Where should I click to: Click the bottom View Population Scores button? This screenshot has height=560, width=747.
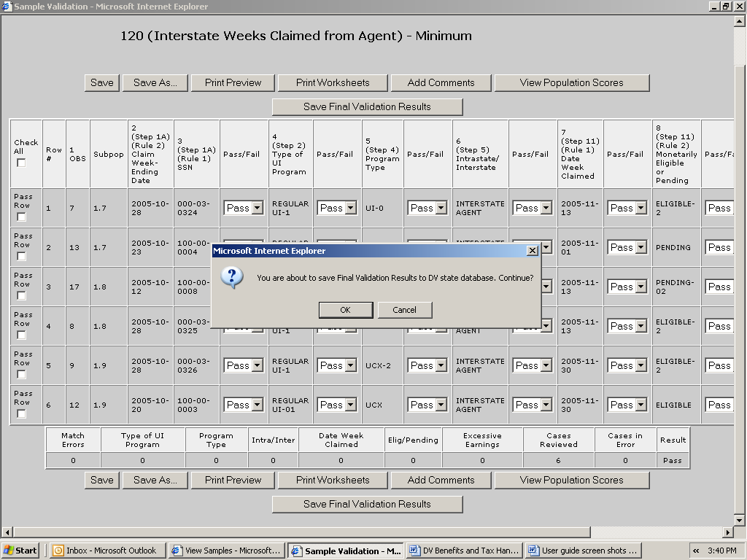click(x=571, y=481)
